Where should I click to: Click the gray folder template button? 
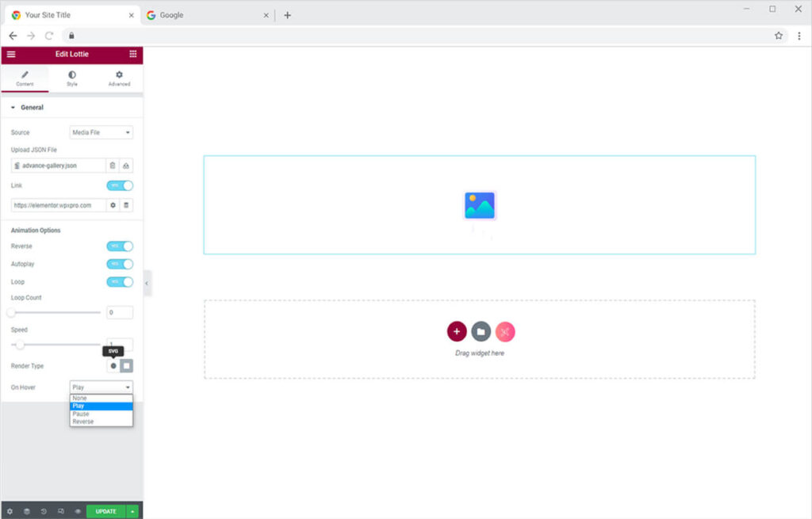pyautogui.click(x=481, y=331)
